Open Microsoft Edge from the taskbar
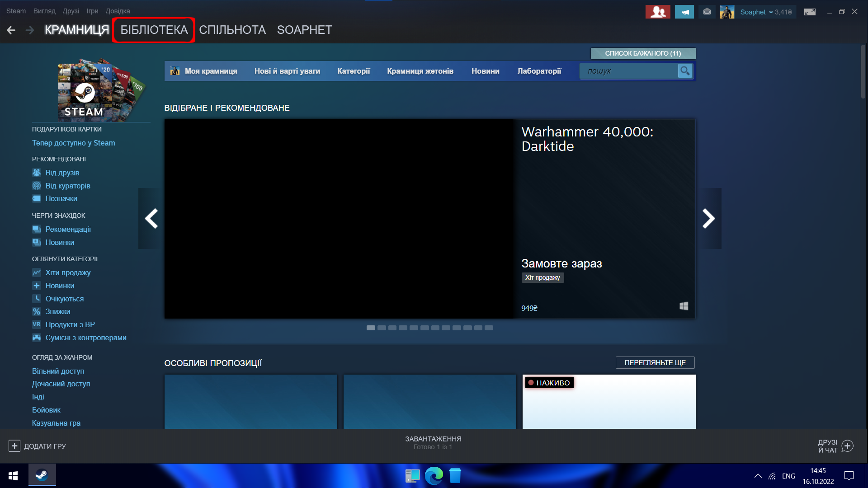The image size is (868, 488). (434, 476)
